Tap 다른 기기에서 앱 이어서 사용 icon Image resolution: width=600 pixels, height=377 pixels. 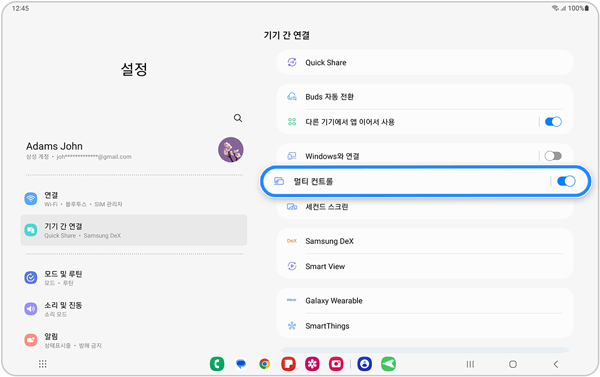coord(292,122)
